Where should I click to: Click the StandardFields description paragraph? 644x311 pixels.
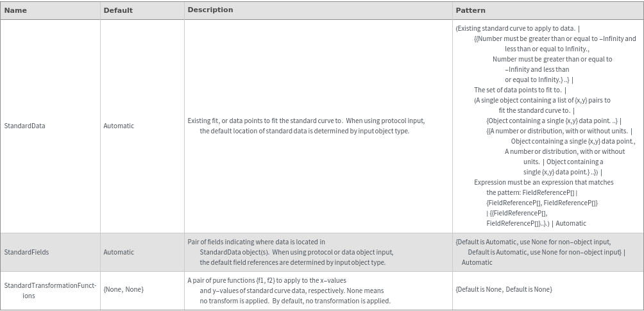[x=290, y=252]
